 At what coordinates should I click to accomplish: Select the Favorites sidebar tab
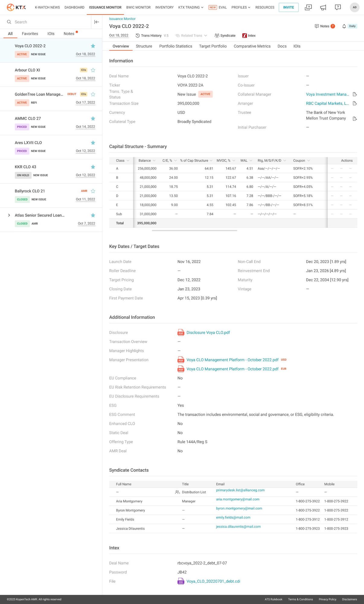[x=30, y=34]
